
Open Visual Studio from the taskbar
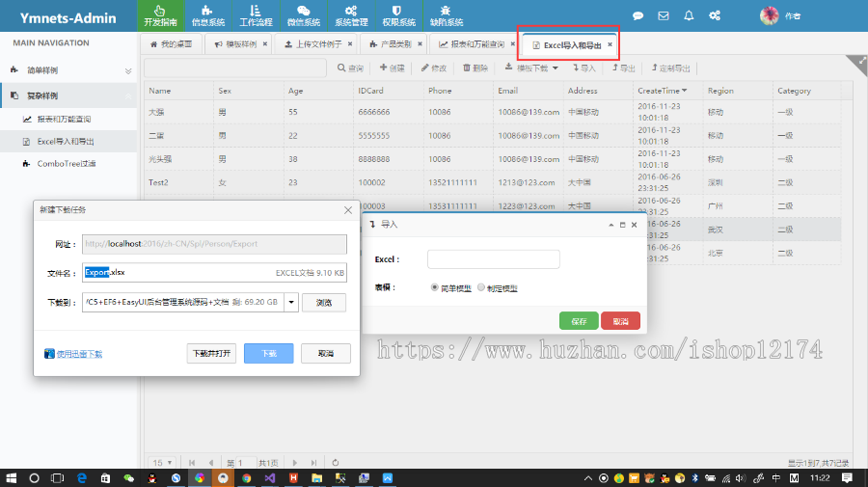tap(270, 478)
